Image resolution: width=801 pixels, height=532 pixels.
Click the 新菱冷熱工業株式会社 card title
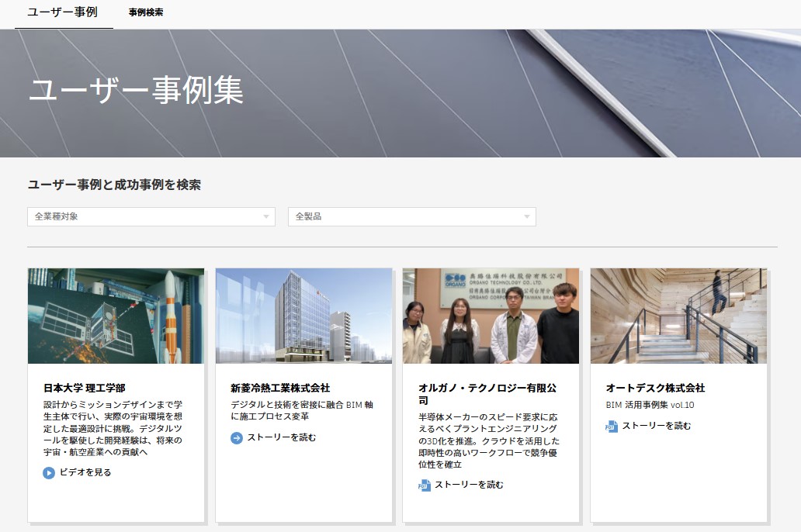point(280,388)
